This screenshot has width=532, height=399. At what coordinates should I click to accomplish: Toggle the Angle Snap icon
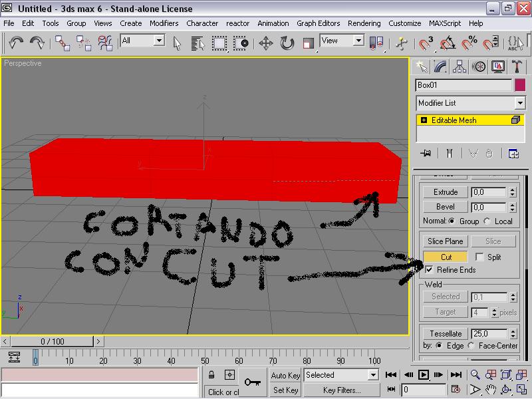448,43
